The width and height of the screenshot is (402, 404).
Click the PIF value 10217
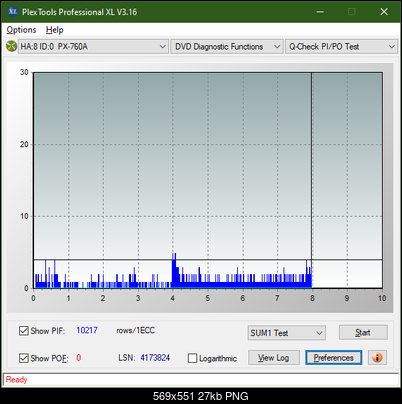87,330
